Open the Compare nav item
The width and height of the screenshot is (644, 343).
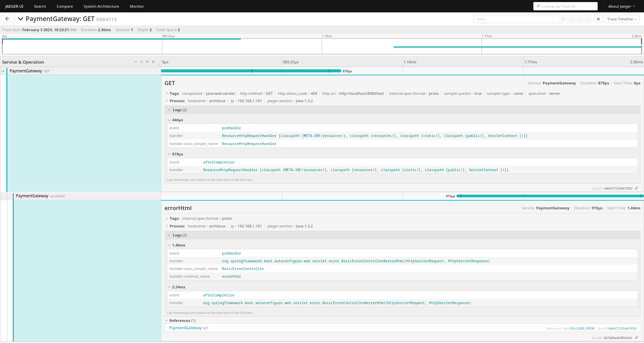click(65, 6)
